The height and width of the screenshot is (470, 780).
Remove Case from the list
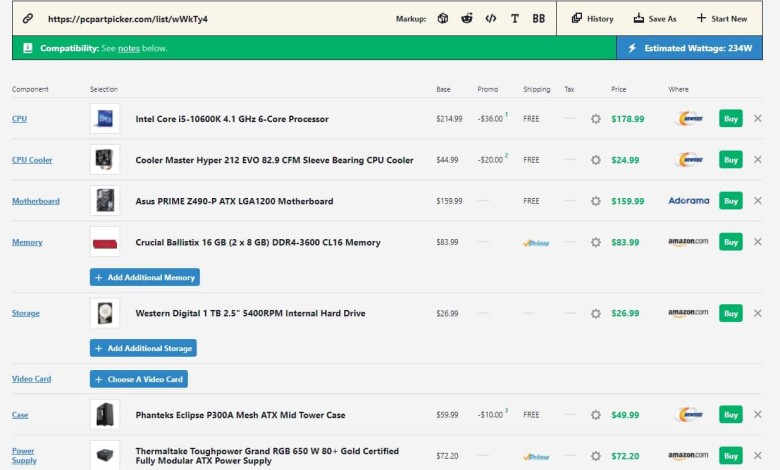(x=758, y=414)
